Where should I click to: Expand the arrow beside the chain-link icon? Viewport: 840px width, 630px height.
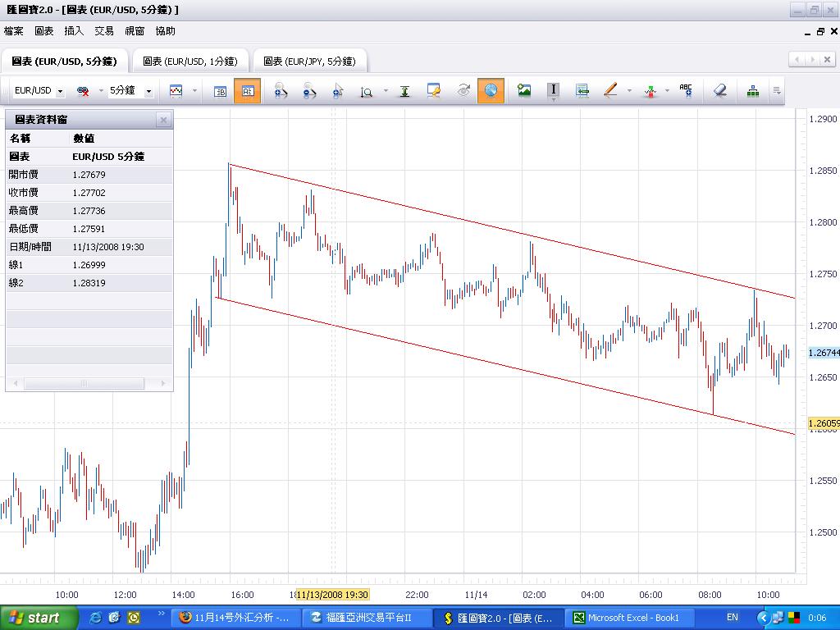100,90
